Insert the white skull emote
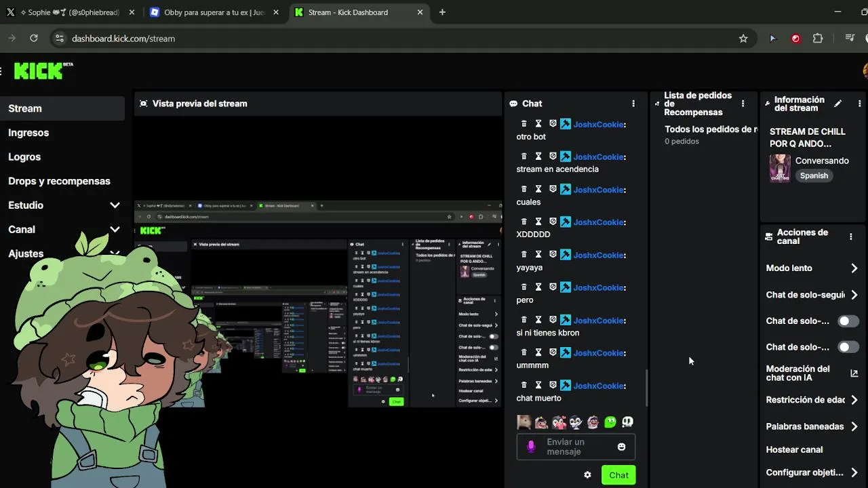This screenshot has height=488, width=868. coord(627,422)
